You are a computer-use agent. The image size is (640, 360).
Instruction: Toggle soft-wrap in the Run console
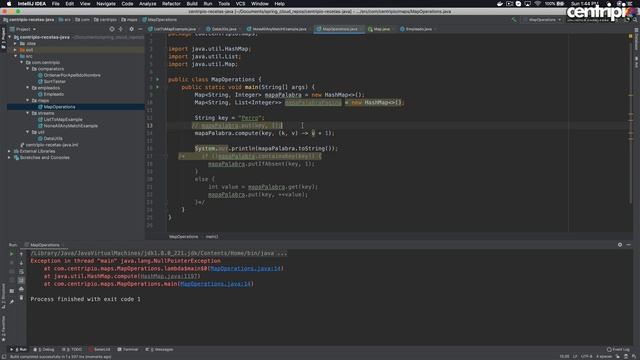pyautogui.click(x=21, y=271)
